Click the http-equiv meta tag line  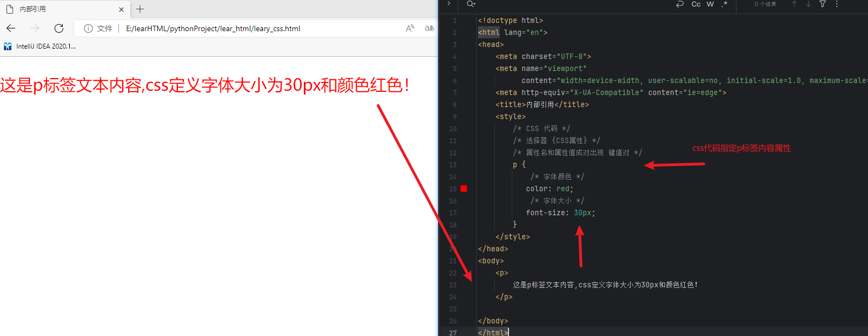(611, 92)
